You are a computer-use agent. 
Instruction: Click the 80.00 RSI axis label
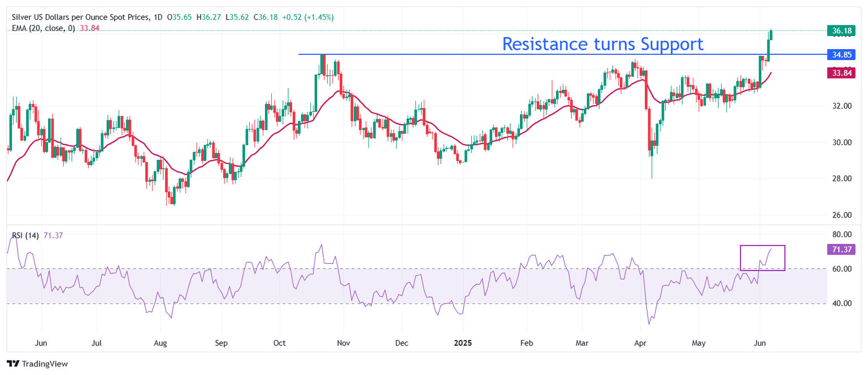pyautogui.click(x=841, y=234)
